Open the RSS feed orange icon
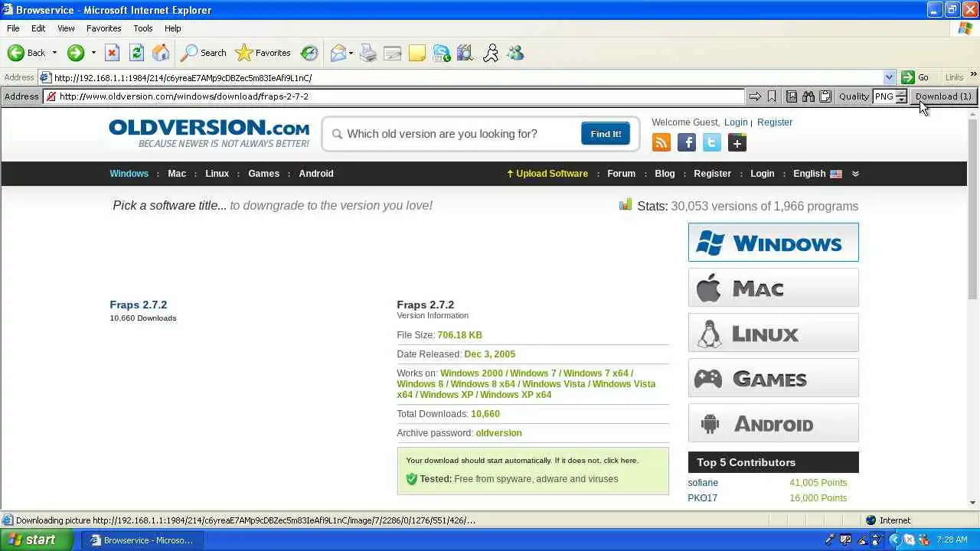Image resolution: width=980 pixels, height=551 pixels. (x=661, y=142)
